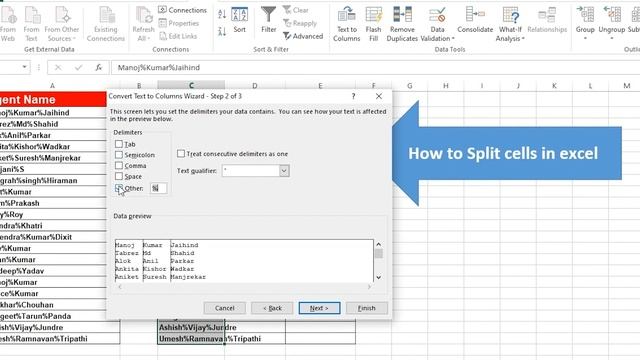
Task: Open wizard help question mark
Action: click(353, 96)
